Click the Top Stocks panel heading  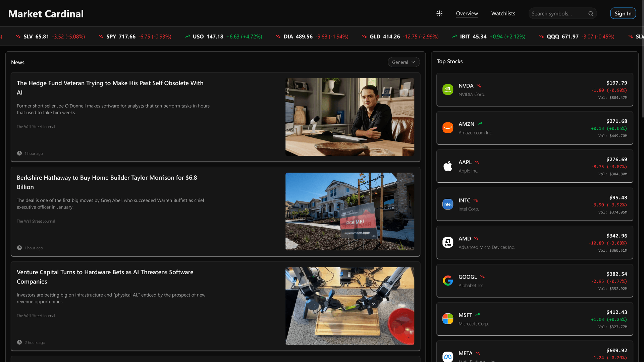point(449,62)
